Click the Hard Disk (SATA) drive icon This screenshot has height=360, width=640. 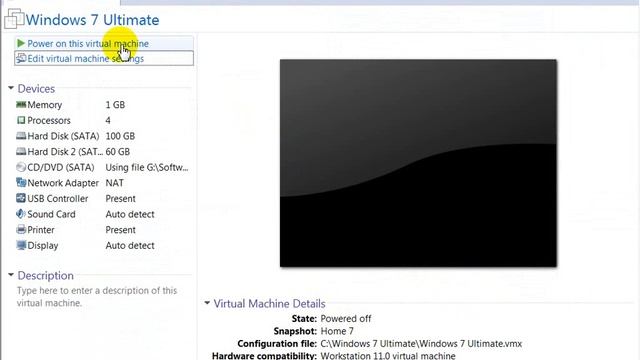tap(21, 136)
